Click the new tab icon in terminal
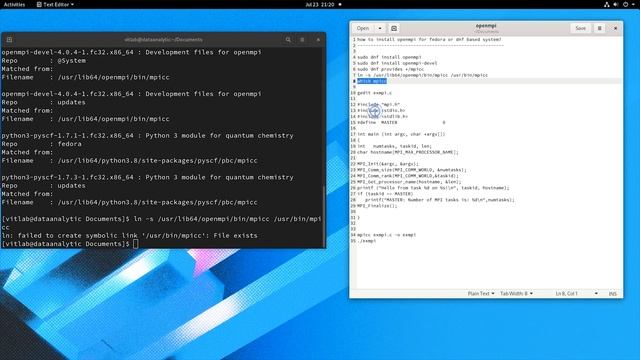Image resolution: width=640 pixels, height=360 pixels. [9, 40]
